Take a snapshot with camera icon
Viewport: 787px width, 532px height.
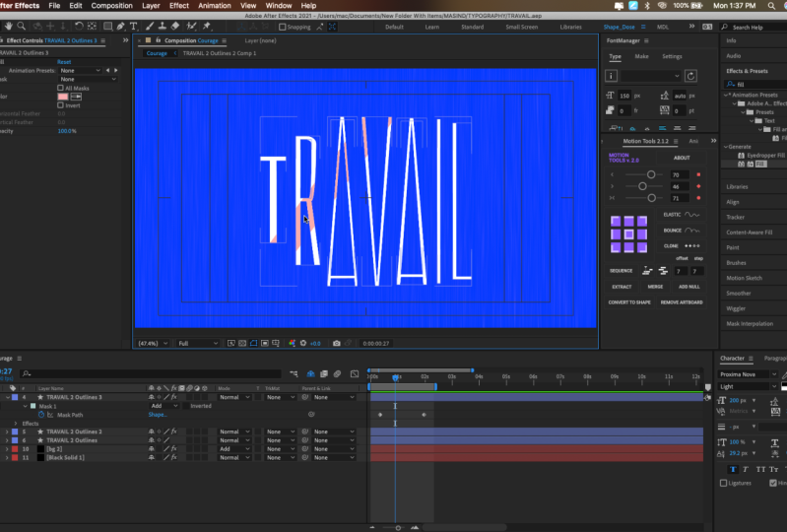pyautogui.click(x=336, y=343)
